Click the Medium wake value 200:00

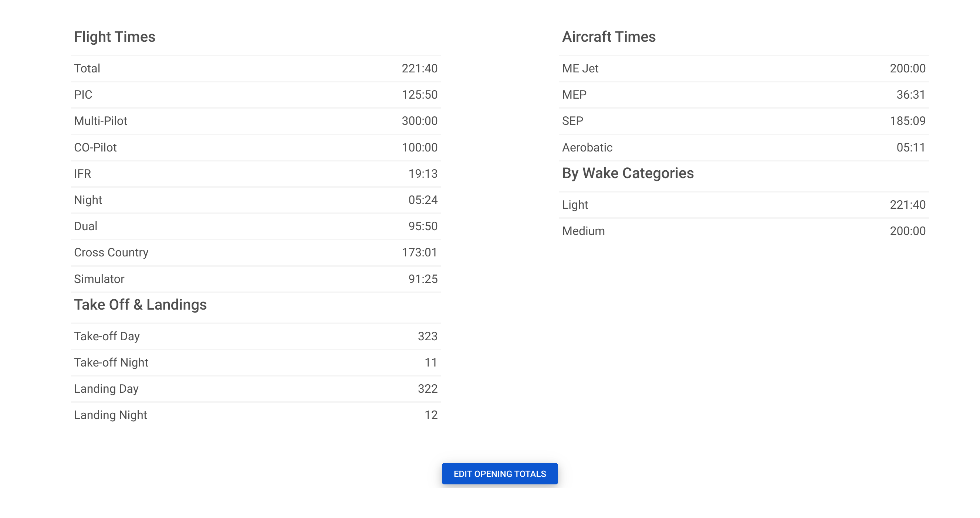908,231
